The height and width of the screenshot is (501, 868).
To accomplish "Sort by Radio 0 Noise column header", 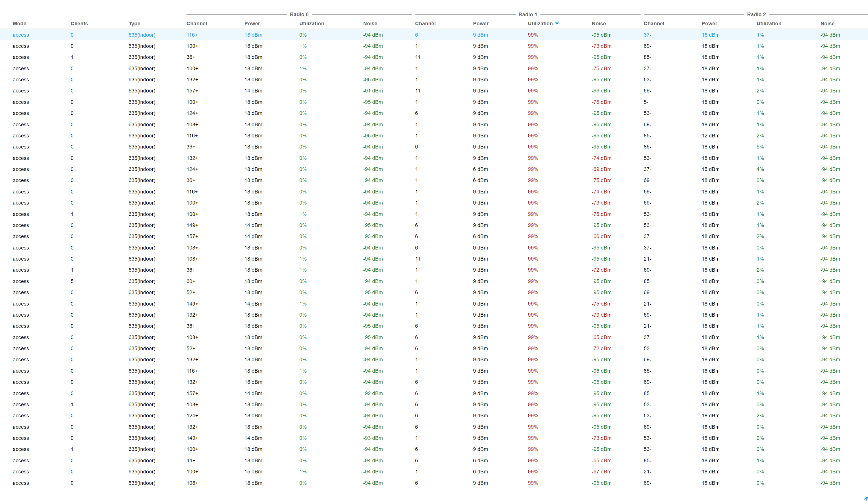I will pyautogui.click(x=370, y=23).
